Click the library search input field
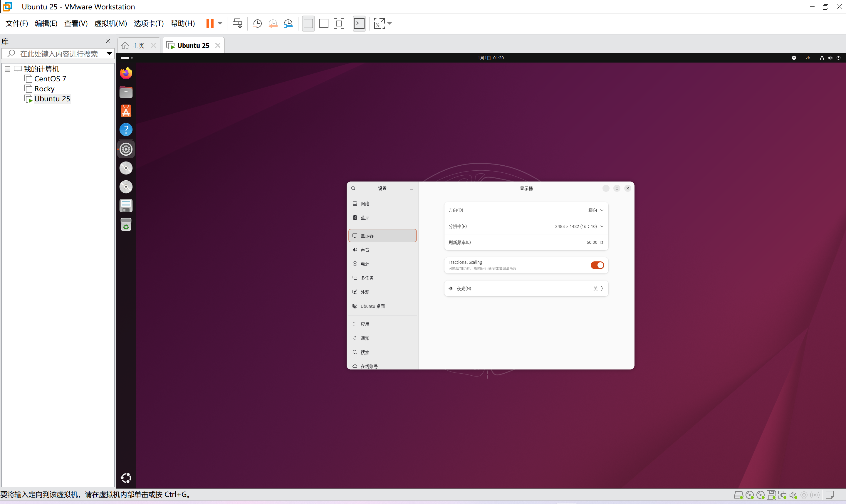 pos(58,54)
